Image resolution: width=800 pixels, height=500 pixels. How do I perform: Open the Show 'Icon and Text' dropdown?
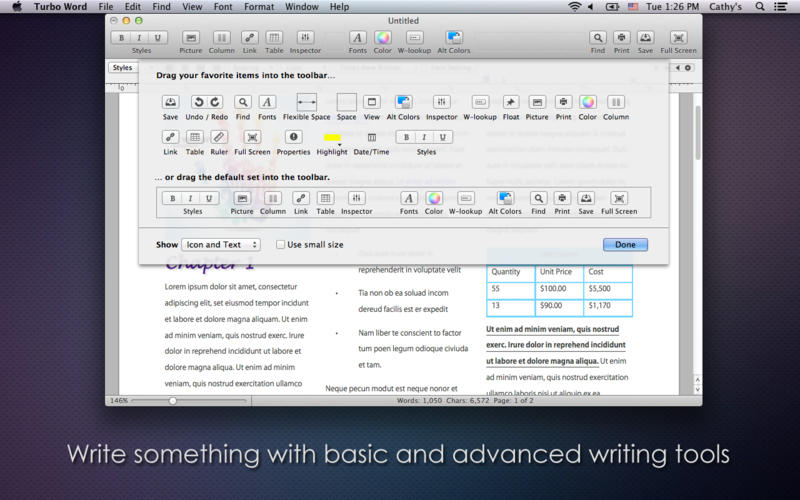pyautogui.click(x=221, y=244)
